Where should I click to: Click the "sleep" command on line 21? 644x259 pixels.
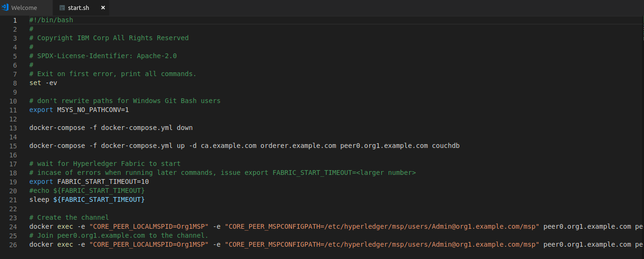point(39,199)
